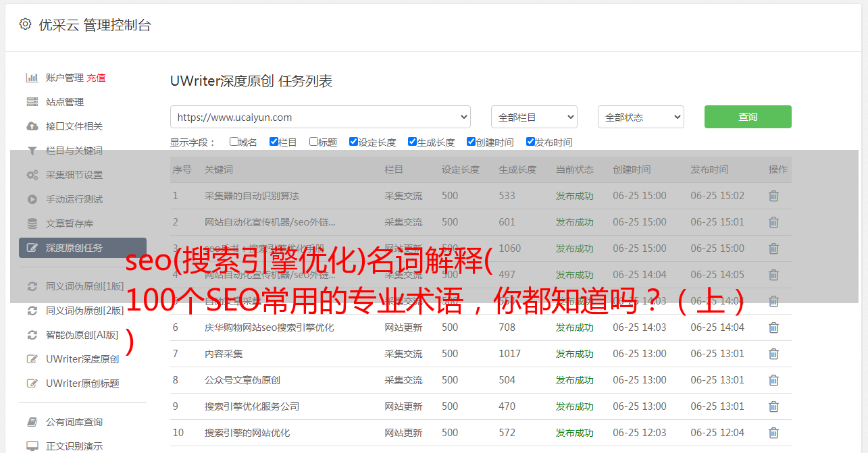Click the keyword 搜索引擎的网站优化
The height and width of the screenshot is (453, 868).
coord(247,433)
